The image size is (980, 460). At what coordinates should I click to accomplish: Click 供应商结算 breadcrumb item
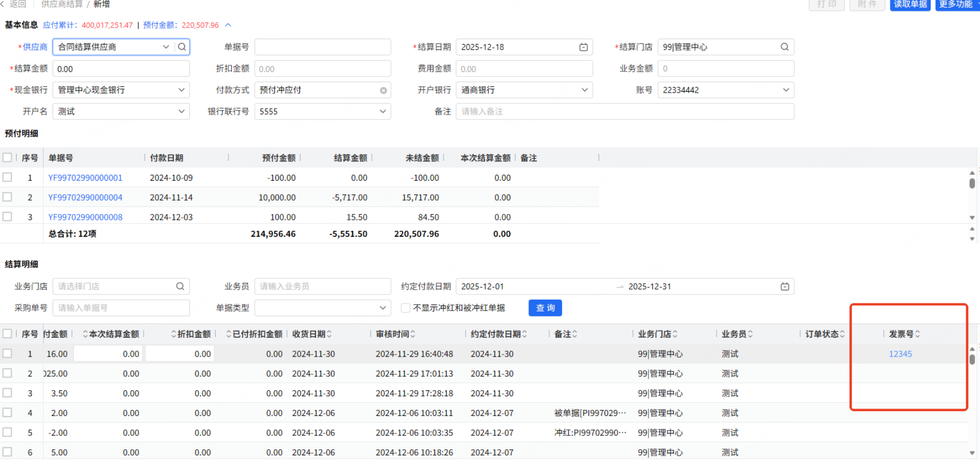click(x=62, y=4)
